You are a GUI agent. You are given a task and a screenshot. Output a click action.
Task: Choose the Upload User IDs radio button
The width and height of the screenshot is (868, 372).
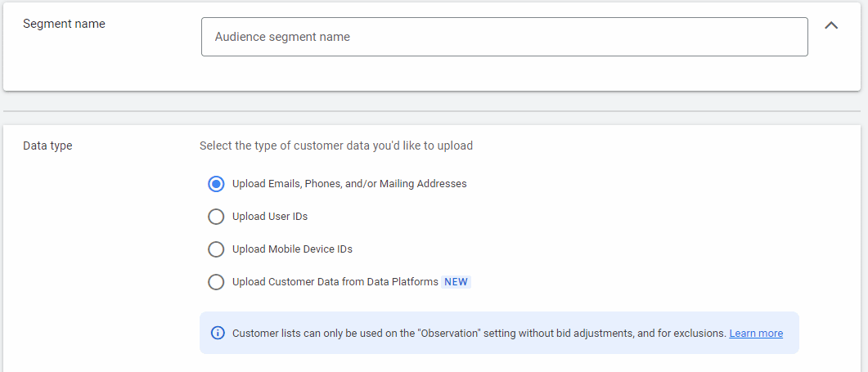tap(216, 217)
